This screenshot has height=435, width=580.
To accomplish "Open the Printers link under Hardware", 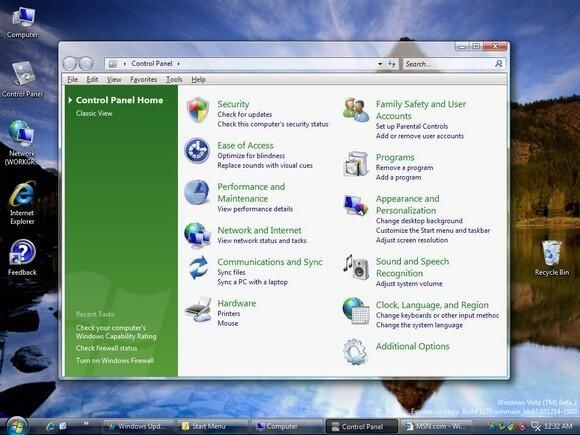I will [229, 314].
